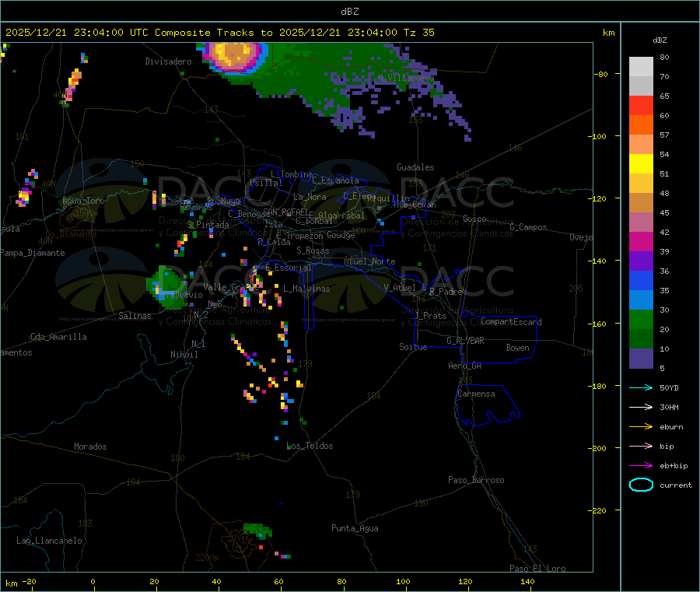Click the 'G_ALVEAR' map label

[x=465, y=341]
